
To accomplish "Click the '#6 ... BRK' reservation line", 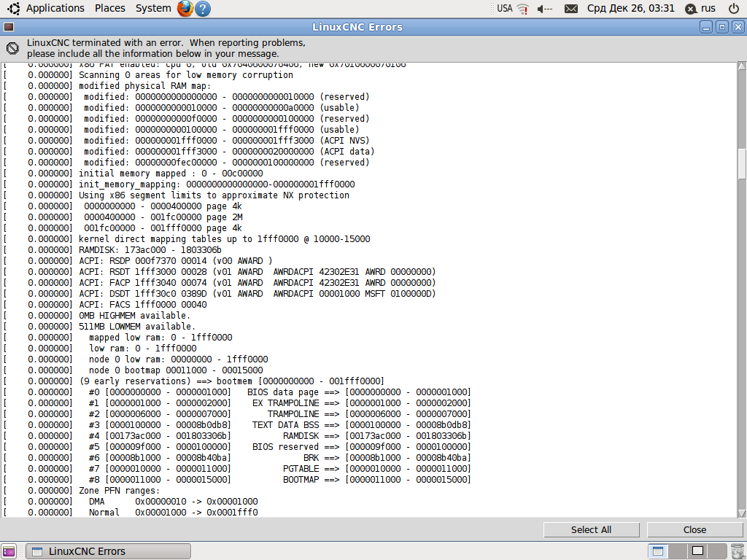I will 279,458.
